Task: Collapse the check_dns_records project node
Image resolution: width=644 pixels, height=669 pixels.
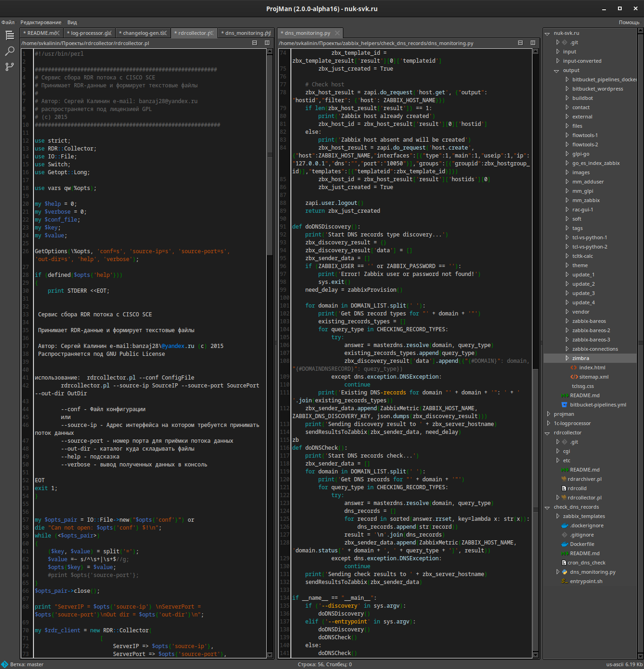Action: 547,507
